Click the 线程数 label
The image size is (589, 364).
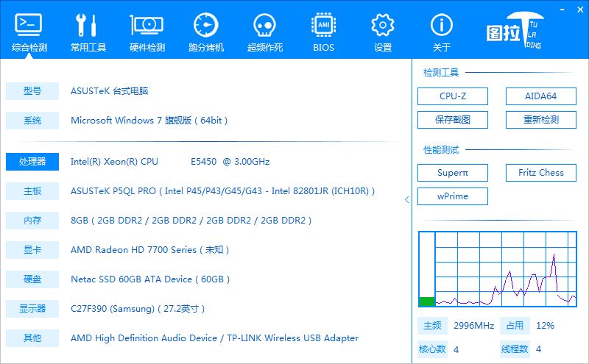point(515,349)
